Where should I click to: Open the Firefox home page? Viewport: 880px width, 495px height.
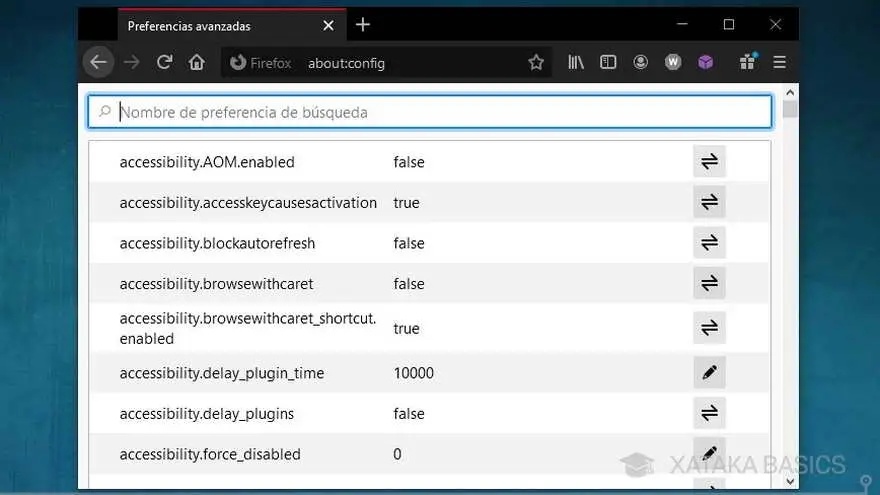pos(196,62)
